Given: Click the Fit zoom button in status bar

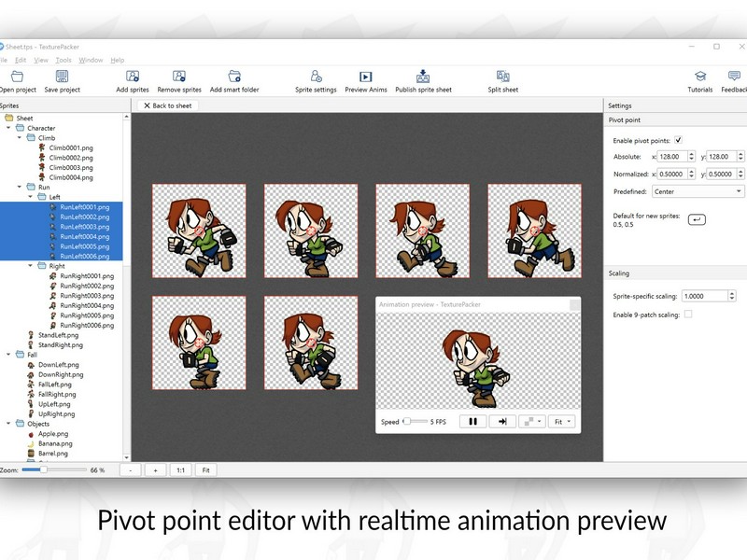Looking at the screenshot, I should coord(205,470).
